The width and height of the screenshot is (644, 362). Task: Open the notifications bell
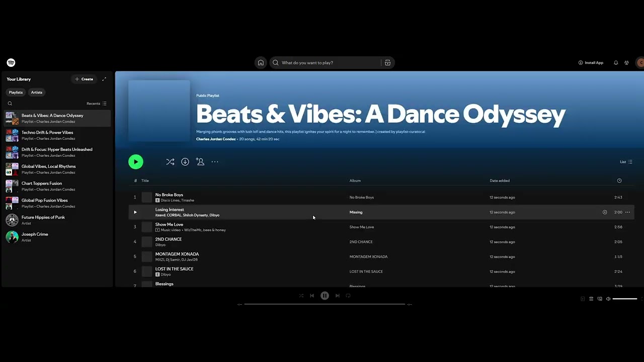pyautogui.click(x=616, y=63)
